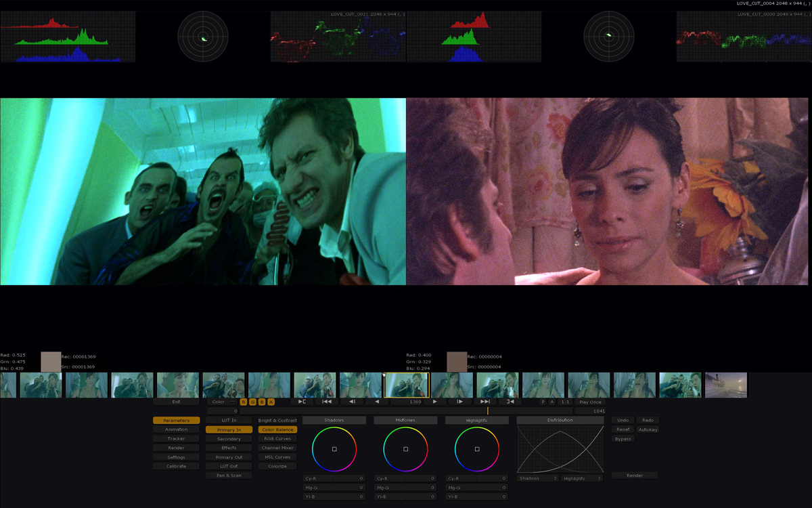Screen dimensions: 812x508
Task: Step one frame backward
Action: point(352,402)
